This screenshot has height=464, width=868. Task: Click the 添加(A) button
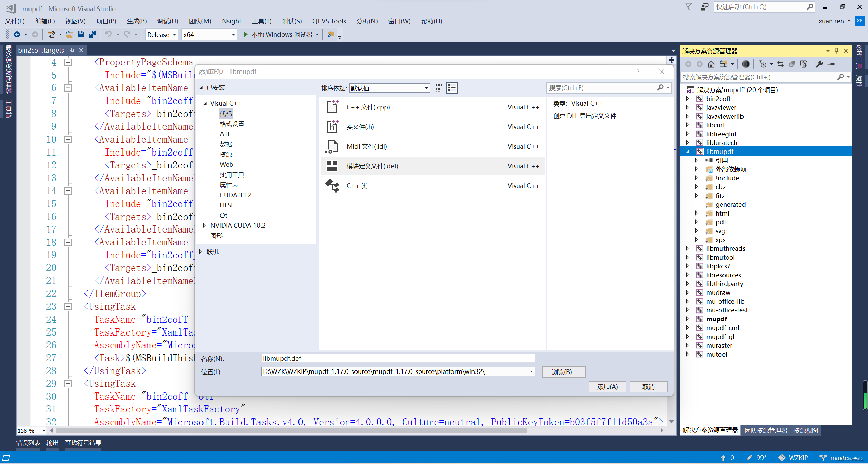[607, 387]
